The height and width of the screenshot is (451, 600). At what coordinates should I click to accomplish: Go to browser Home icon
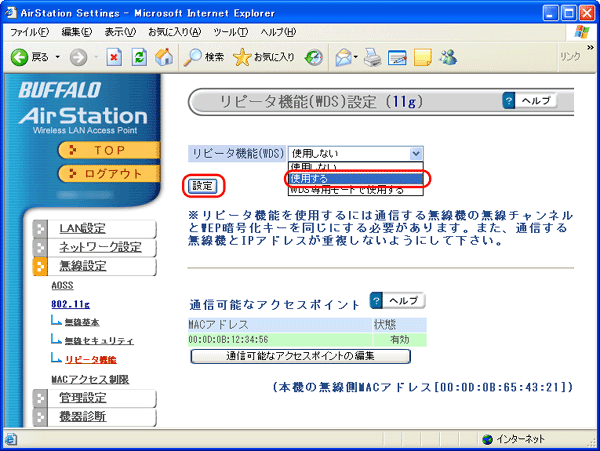click(164, 56)
